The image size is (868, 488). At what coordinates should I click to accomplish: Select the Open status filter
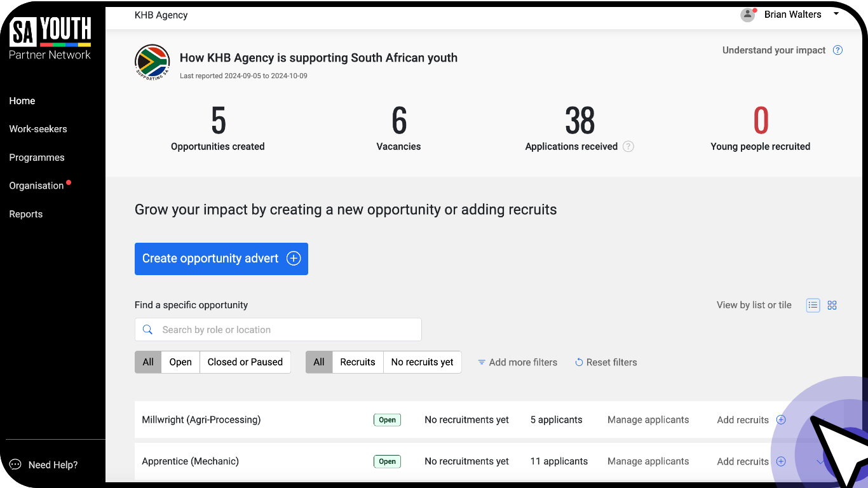180,362
